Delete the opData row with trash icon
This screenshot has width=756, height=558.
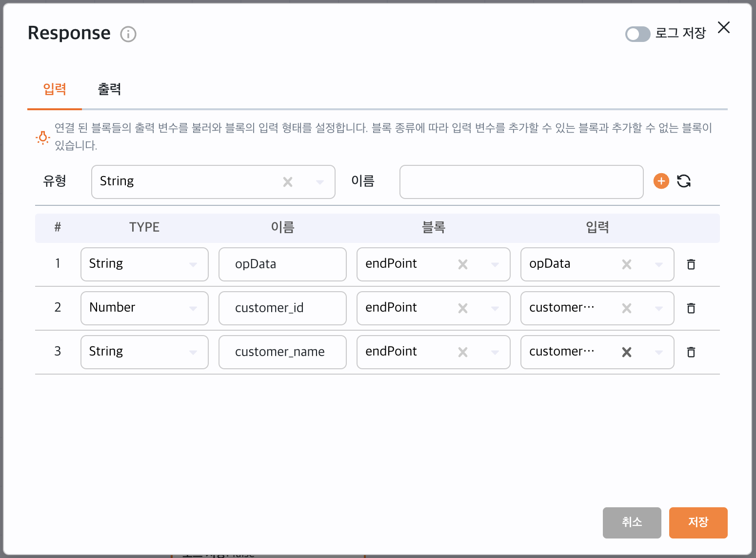[691, 264]
